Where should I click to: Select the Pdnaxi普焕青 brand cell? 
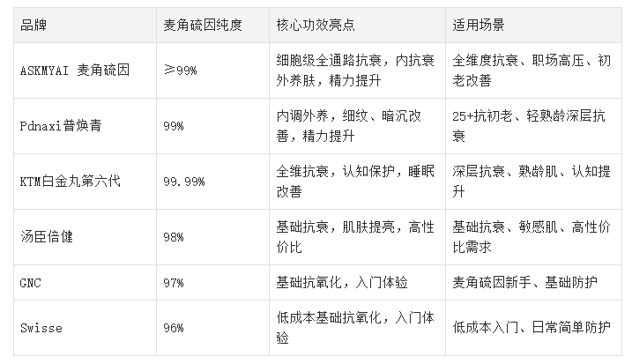pyautogui.click(x=59, y=126)
